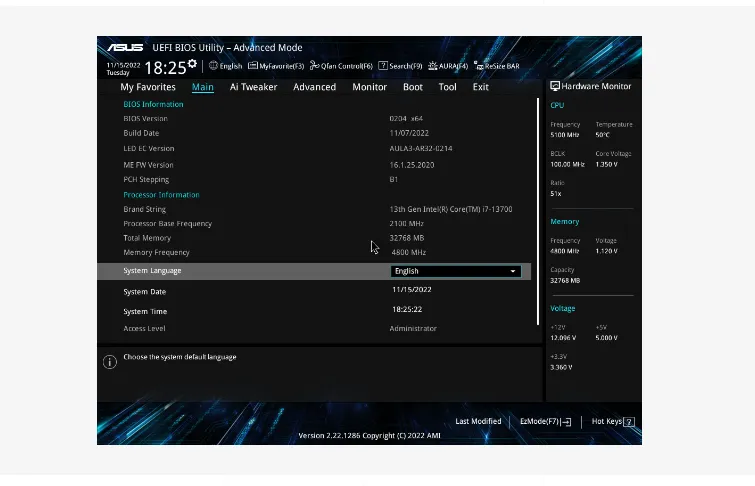
Task: Click the +12V reading 12.096 V
Action: 563,338
